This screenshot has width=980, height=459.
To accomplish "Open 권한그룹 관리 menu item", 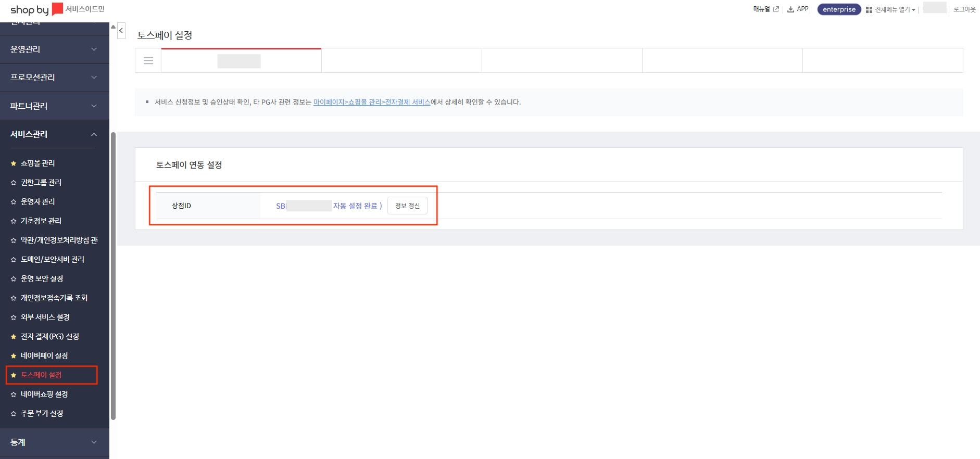I will (x=41, y=183).
